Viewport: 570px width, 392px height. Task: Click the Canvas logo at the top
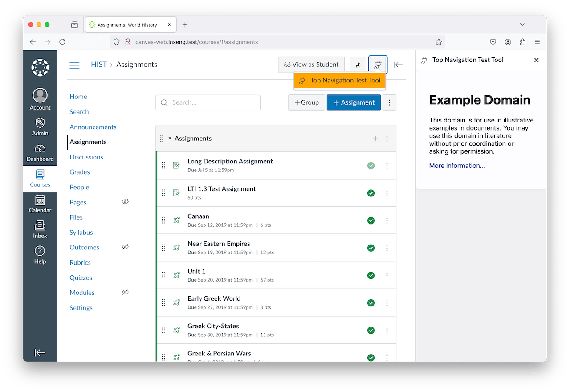click(40, 67)
